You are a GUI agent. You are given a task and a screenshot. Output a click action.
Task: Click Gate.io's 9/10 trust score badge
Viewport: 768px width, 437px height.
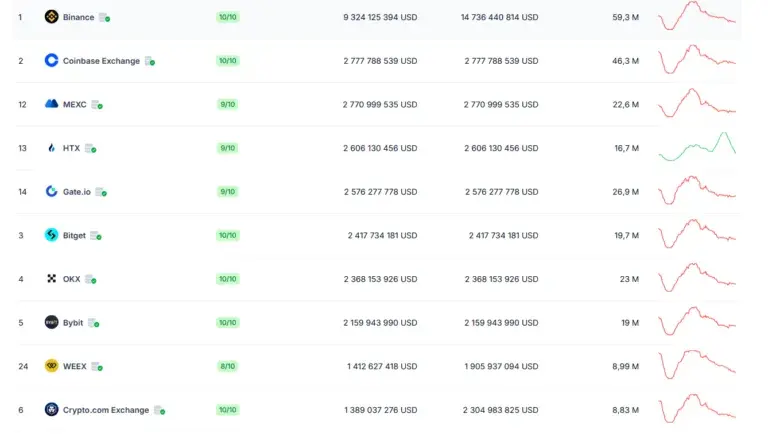(228, 192)
